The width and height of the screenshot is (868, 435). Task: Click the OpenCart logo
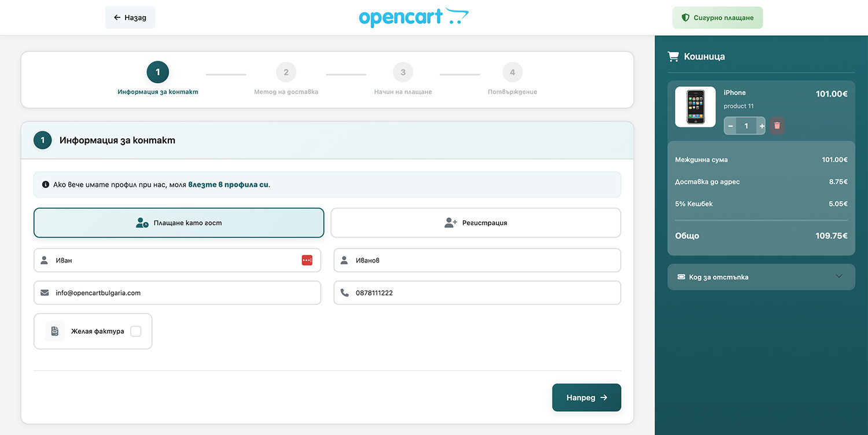413,17
